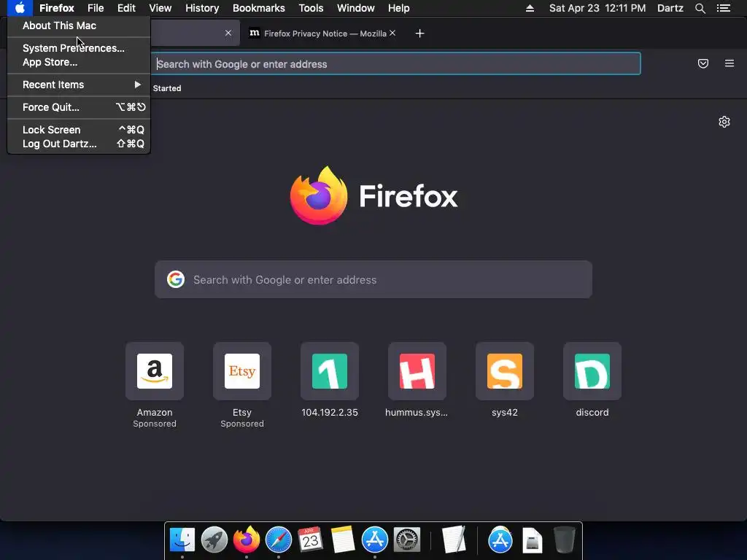Select Log Out Dartz…
The image size is (747, 560).
pos(79,144)
